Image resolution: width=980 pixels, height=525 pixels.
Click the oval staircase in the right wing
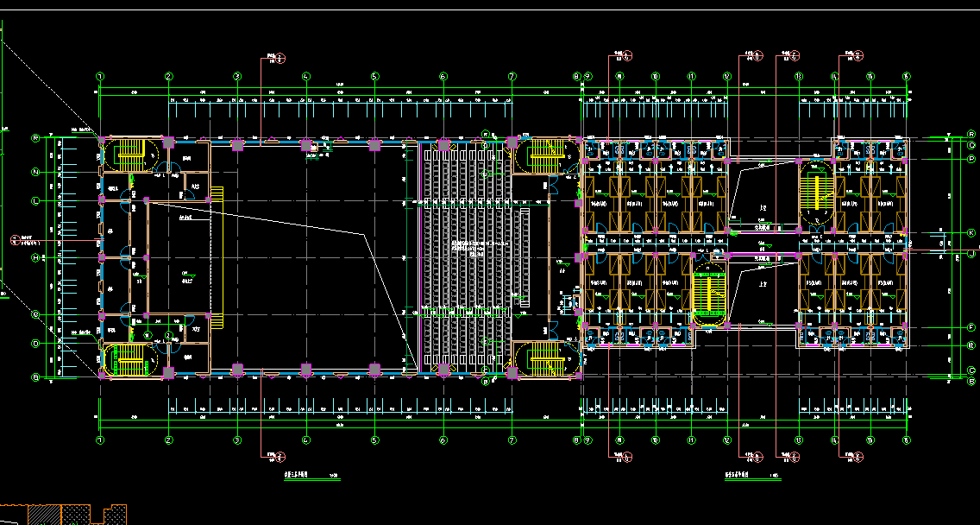click(815, 193)
